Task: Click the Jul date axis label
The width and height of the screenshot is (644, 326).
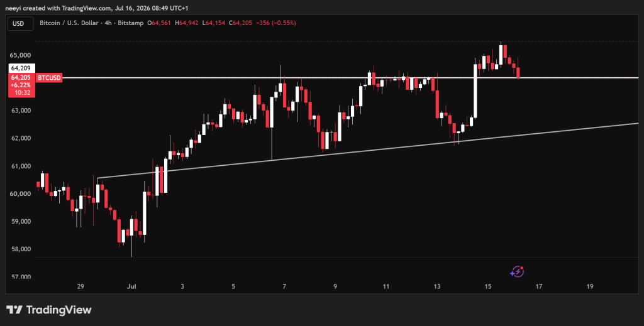Action: coord(131,286)
